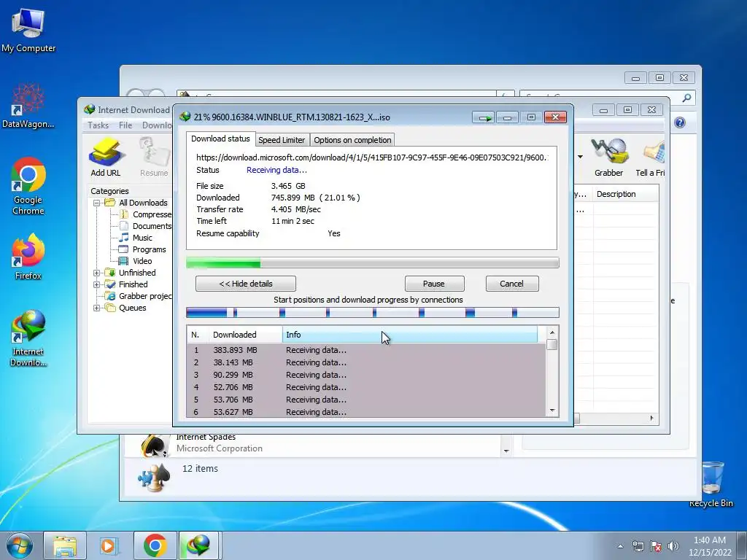The width and height of the screenshot is (747, 560).
Task: Click the connections list scrollbar thumb
Action: tap(552, 345)
